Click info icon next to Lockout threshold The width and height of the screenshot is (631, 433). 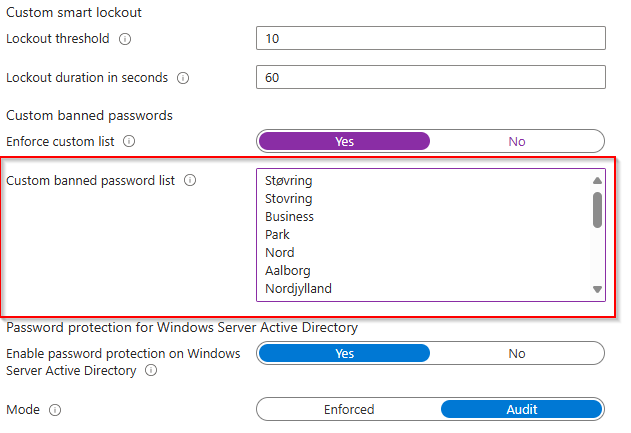125,39
